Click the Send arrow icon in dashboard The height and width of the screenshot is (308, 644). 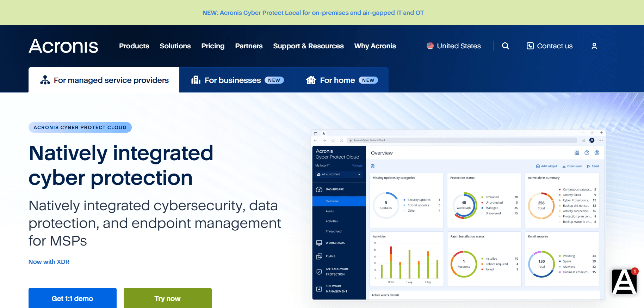pos(588,166)
